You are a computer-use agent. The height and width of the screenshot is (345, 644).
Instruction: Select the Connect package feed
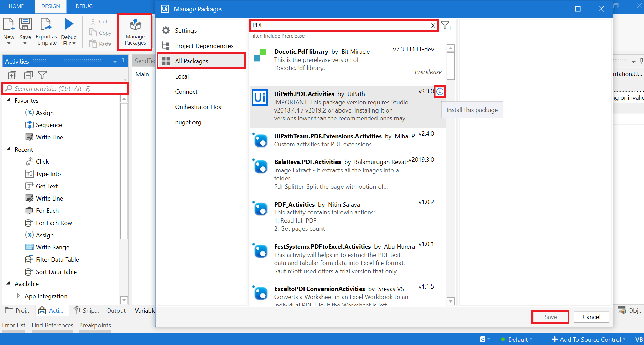point(186,92)
